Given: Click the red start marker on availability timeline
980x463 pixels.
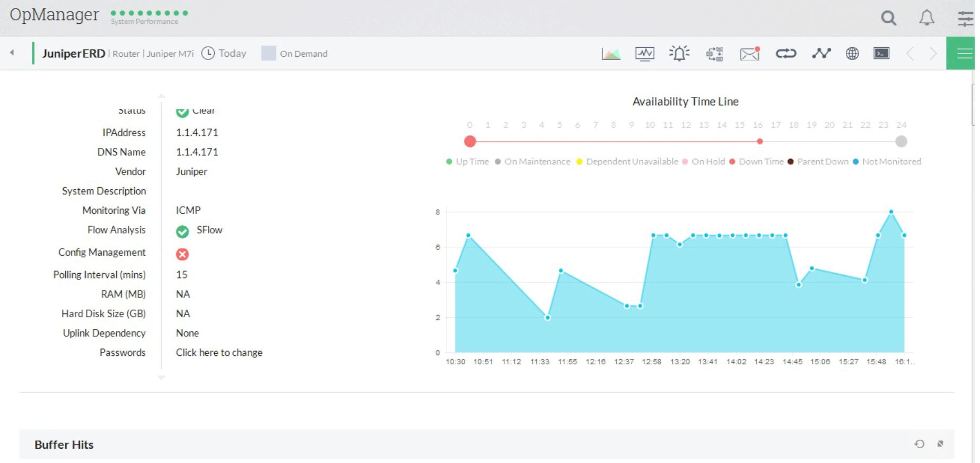Looking at the screenshot, I should pos(470,142).
